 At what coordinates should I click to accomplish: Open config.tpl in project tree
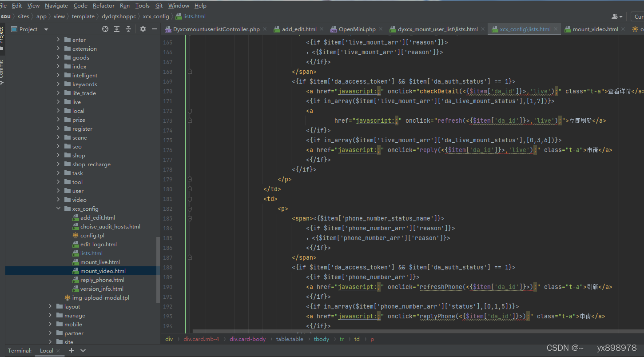[92, 235]
